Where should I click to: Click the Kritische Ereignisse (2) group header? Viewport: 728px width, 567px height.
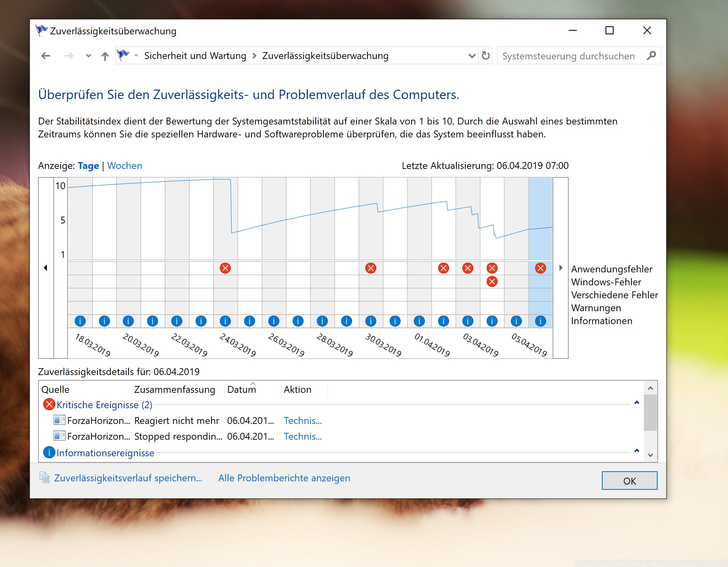(104, 405)
